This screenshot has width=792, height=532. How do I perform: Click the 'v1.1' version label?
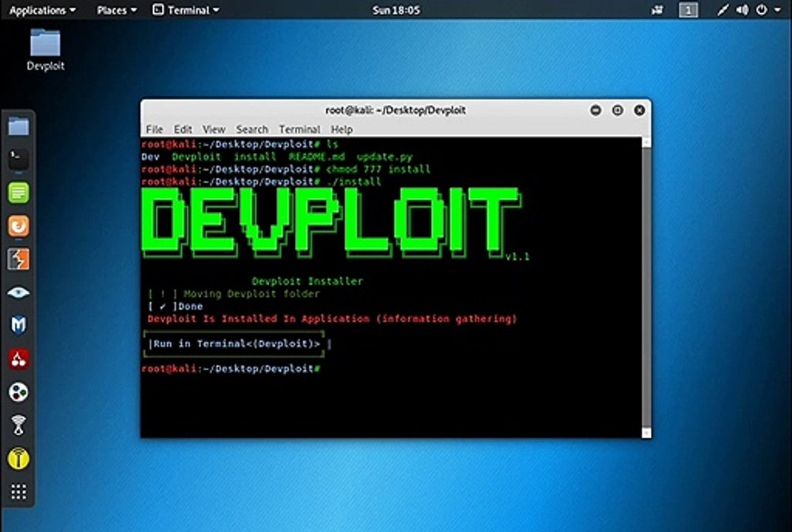tap(517, 256)
